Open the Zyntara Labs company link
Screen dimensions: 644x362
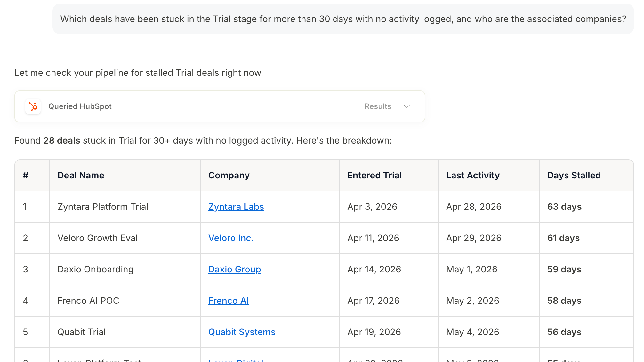[236, 207]
